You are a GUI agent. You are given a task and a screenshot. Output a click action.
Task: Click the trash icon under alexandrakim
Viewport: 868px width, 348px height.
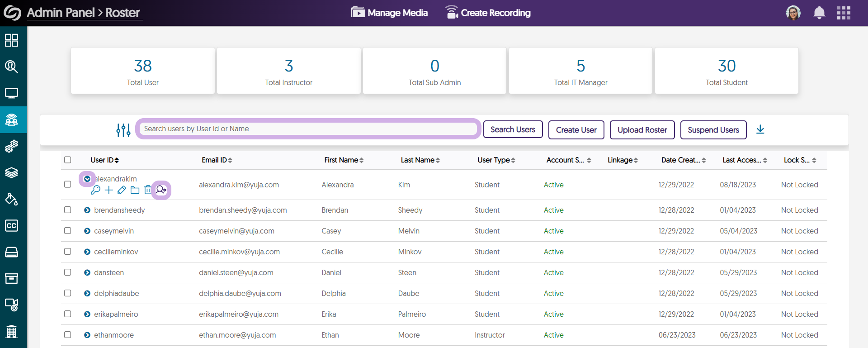(147, 190)
